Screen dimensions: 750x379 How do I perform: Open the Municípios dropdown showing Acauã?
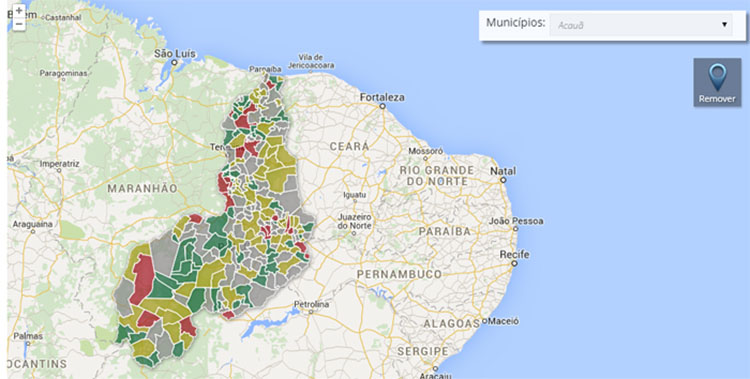point(640,25)
